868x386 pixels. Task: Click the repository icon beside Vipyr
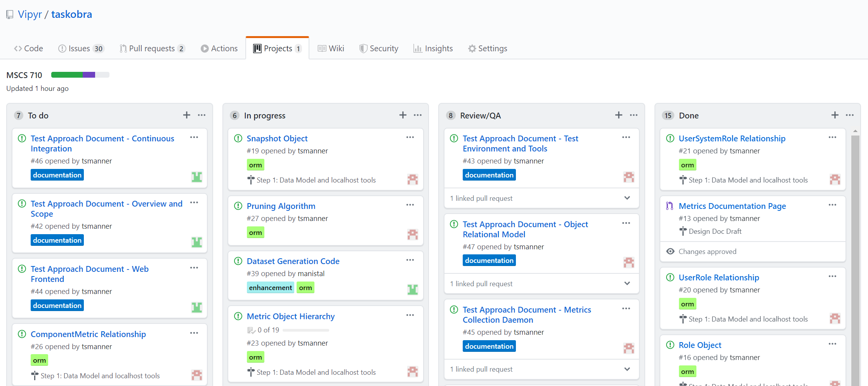click(x=10, y=15)
